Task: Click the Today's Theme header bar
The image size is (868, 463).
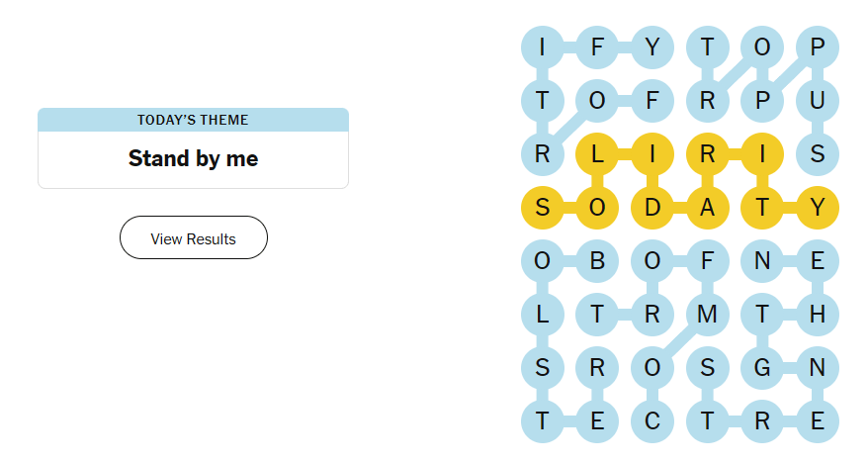Action: pos(193,120)
